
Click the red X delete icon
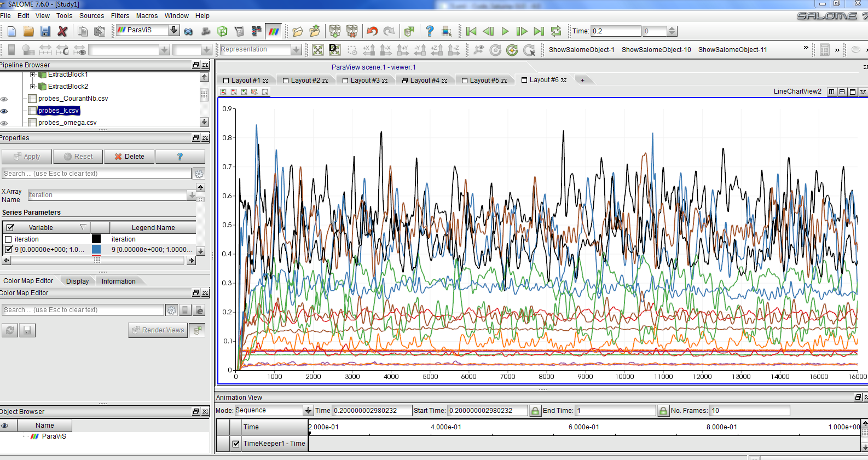click(x=62, y=31)
